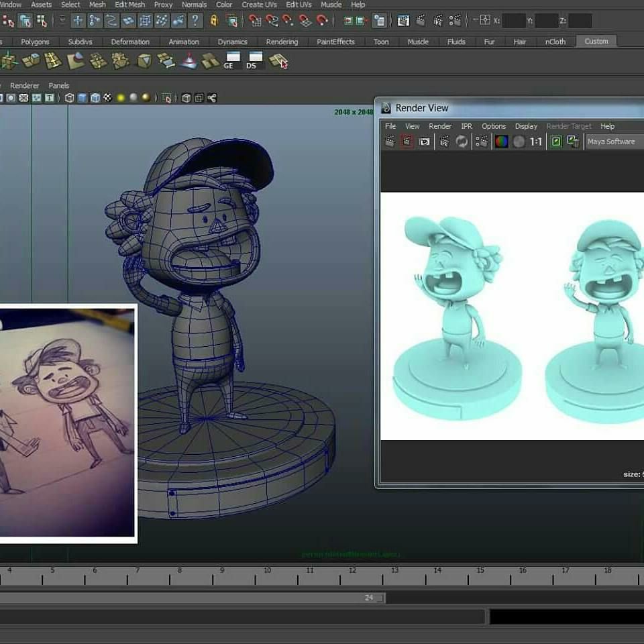Start IPR render from status line
This screenshot has height=644, width=644.
[438, 21]
